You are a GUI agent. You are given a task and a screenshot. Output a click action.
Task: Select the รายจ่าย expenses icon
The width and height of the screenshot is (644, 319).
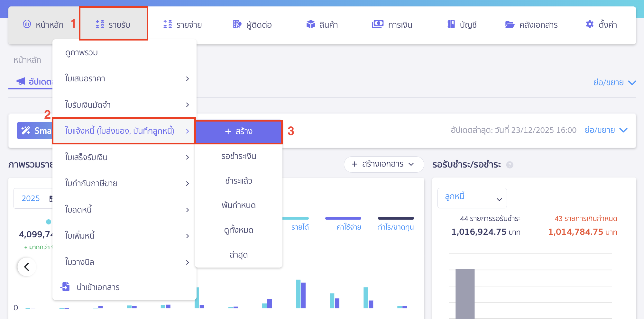167,24
